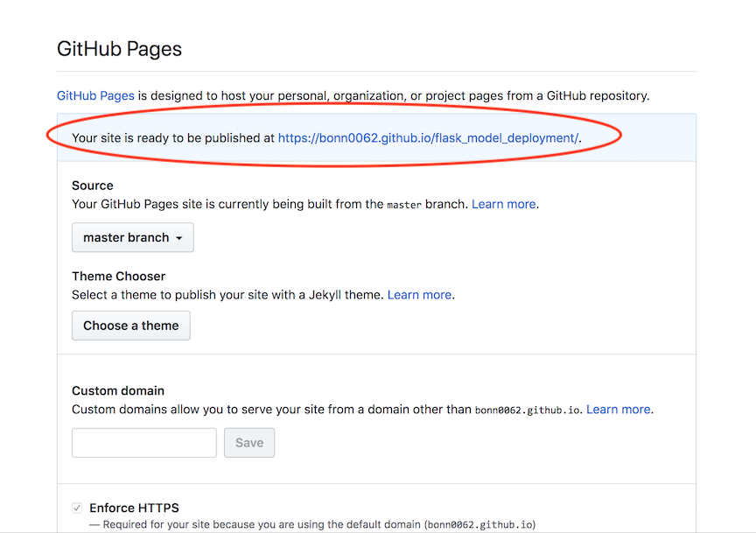This screenshot has width=756, height=533.
Task: Click the Source section heading
Action: pos(92,186)
